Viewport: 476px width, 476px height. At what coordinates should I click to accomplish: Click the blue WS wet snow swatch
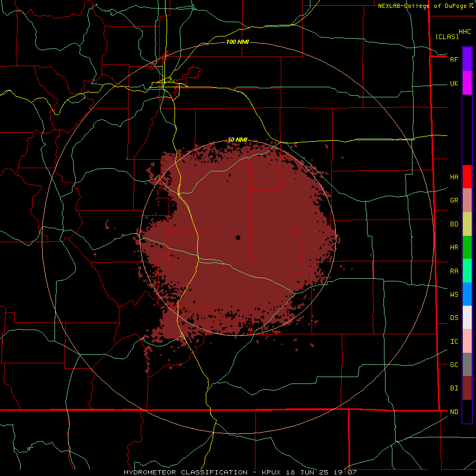(x=467, y=294)
